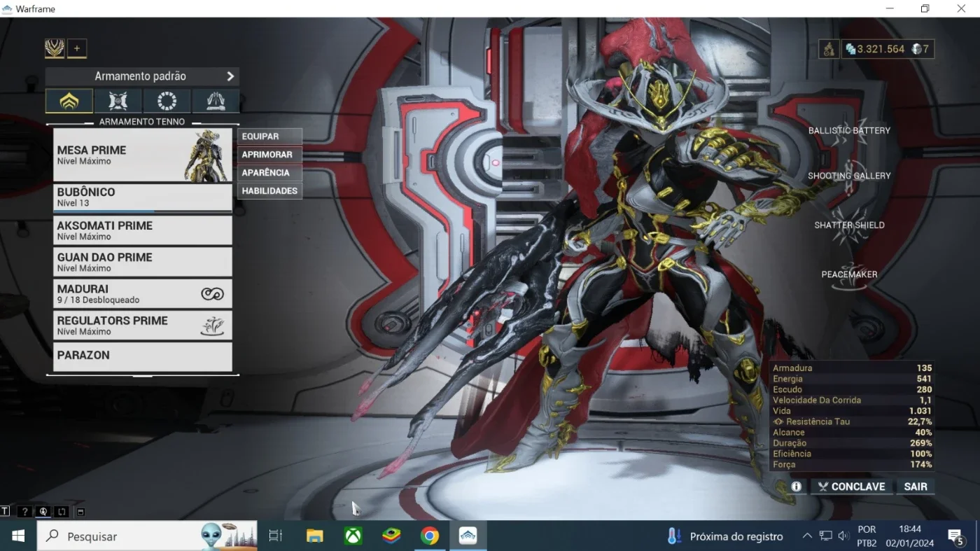Viewport: 980px width, 551px height.
Task: Click the Mesa glyph icon beside credits
Action: pyautogui.click(x=829, y=49)
